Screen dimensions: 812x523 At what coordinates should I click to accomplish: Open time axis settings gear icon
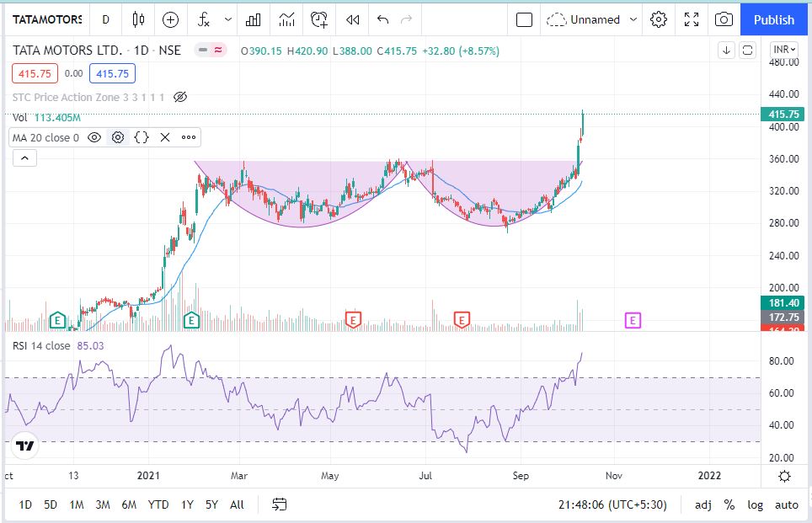tap(784, 476)
